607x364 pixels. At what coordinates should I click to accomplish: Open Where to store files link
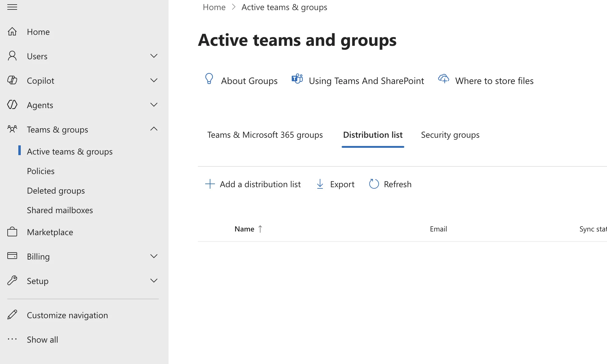494,81
